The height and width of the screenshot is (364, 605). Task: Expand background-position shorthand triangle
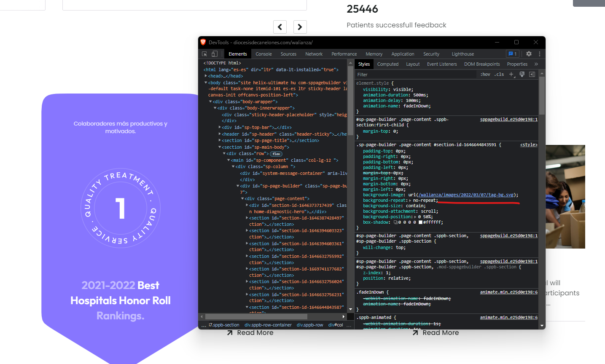coord(415,217)
